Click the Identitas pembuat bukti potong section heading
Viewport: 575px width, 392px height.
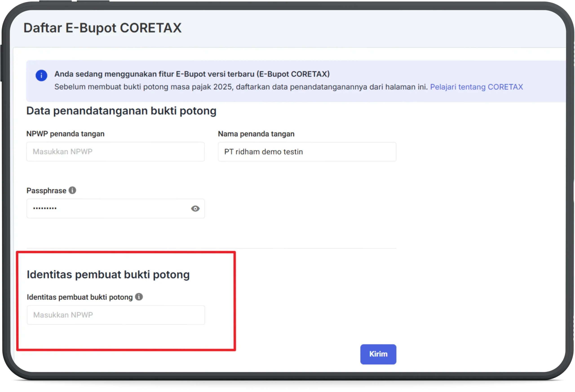coord(108,274)
